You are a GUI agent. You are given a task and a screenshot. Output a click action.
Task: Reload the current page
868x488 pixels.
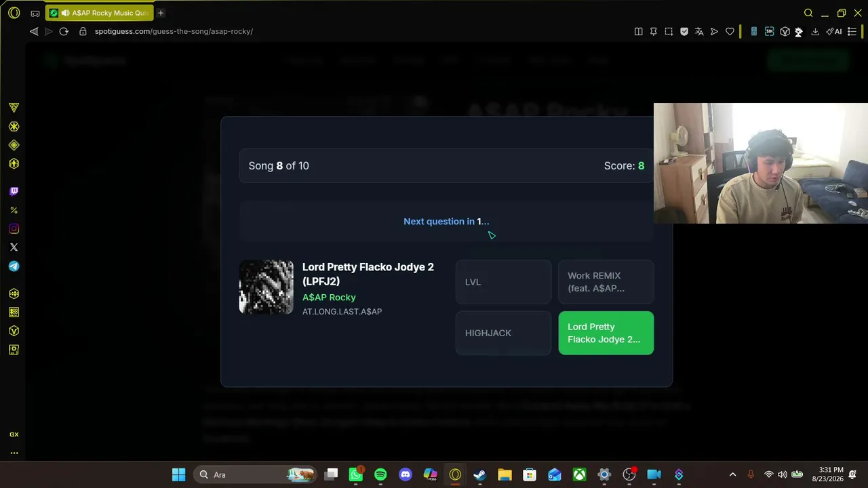click(64, 31)
